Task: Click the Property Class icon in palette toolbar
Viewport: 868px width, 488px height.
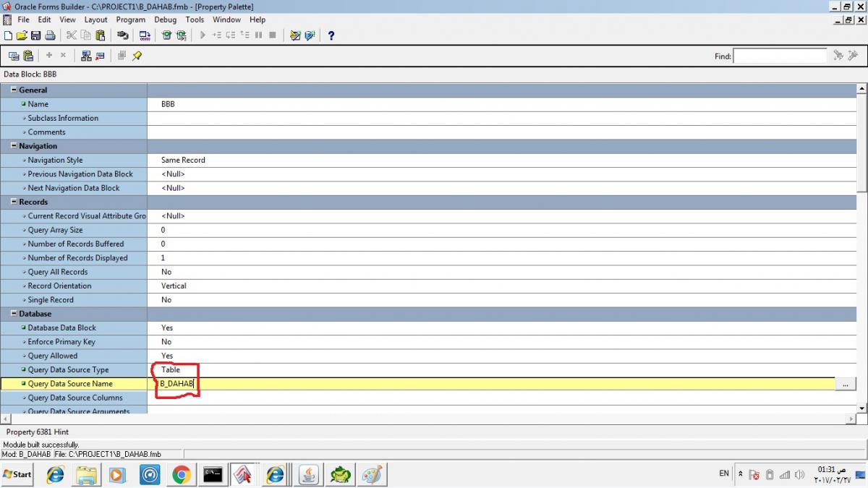Action: coord(86,56)
